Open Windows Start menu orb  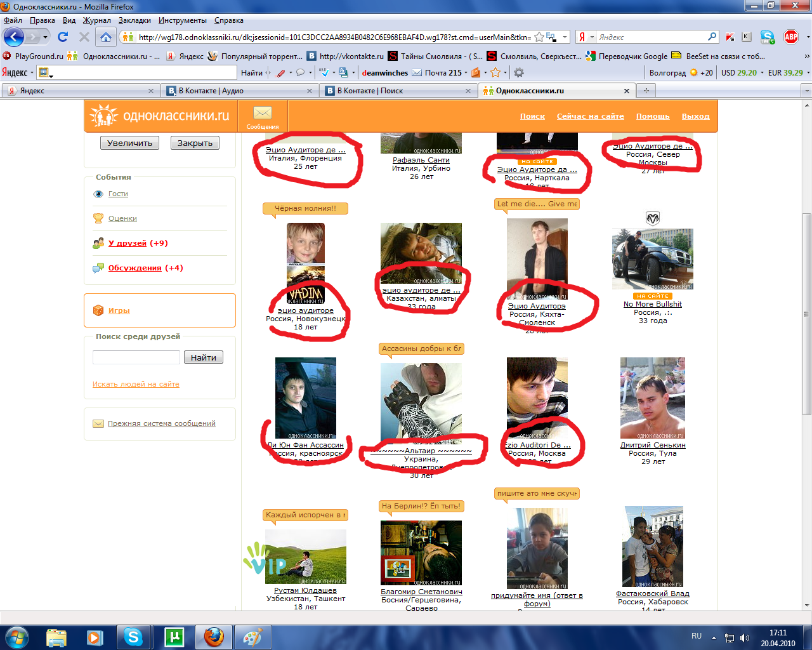coord(17,637)
